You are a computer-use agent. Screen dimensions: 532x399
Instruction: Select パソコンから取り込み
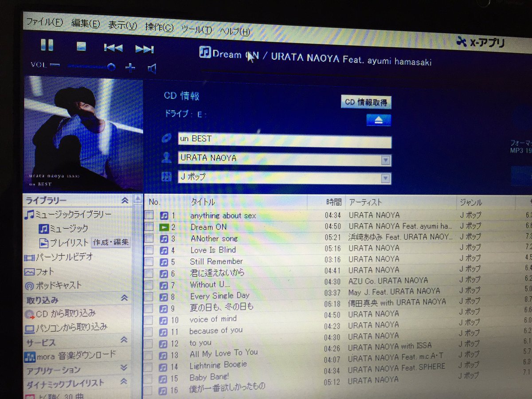66,328
